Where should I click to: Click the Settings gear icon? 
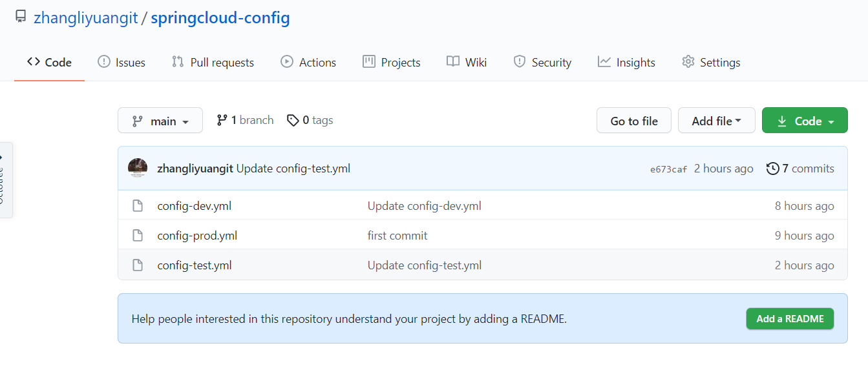688,62
